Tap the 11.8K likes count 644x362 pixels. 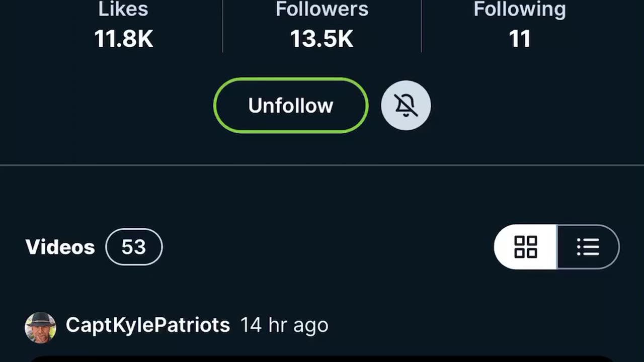pyautogui.click(x=123, y=39)
